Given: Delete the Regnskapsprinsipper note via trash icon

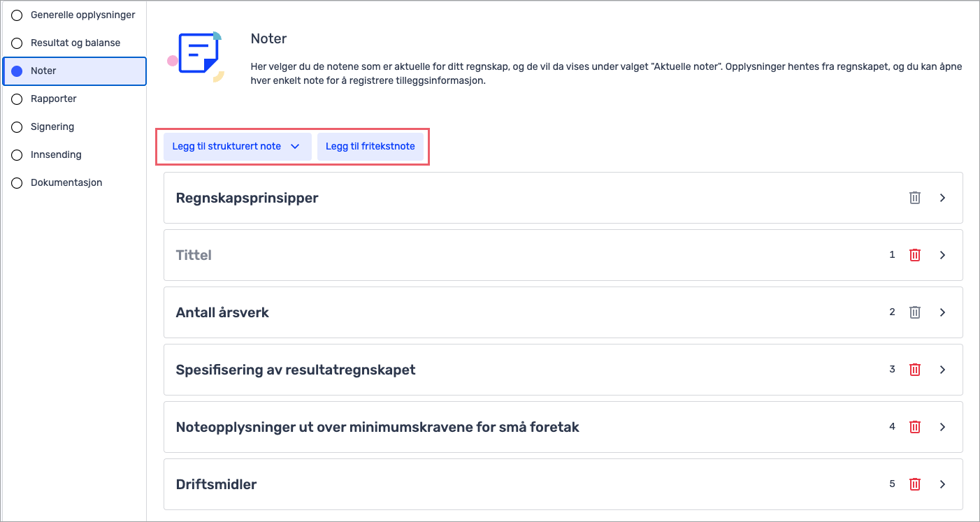Looking at the screenshot, I should [914, 198].
